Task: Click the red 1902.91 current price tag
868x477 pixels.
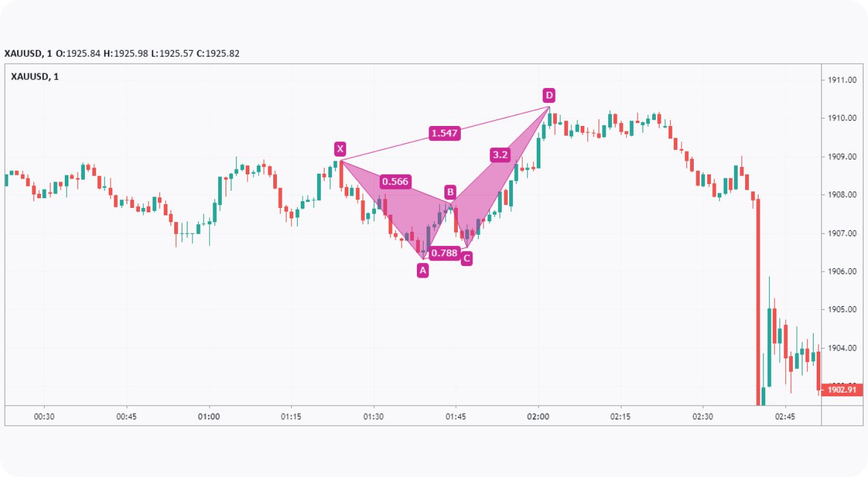Action: (x=844, y=389)
